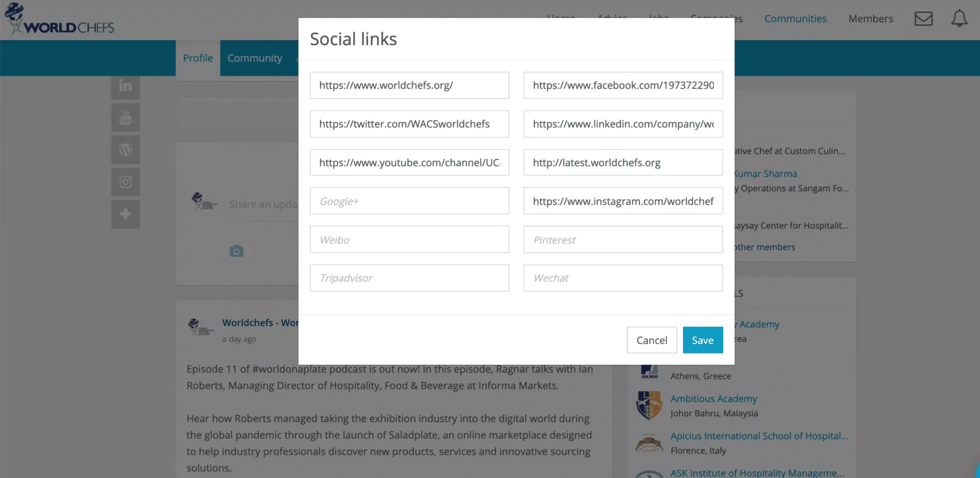Click the LinkedIn sidebar icon

click(125, 86)
